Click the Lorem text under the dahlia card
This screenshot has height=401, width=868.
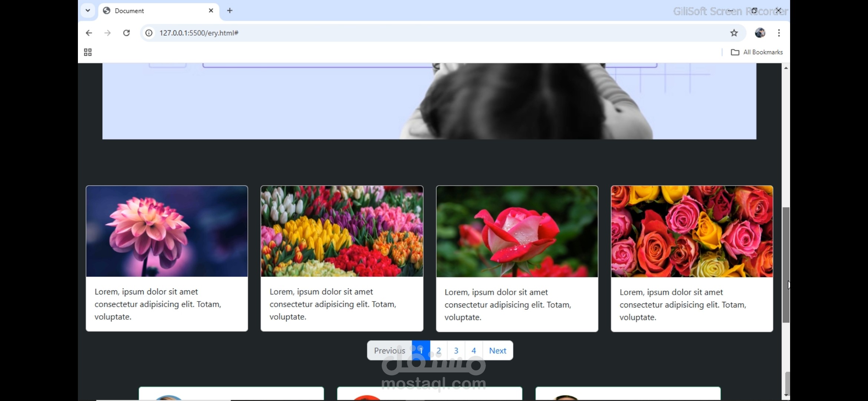(158, 304)
